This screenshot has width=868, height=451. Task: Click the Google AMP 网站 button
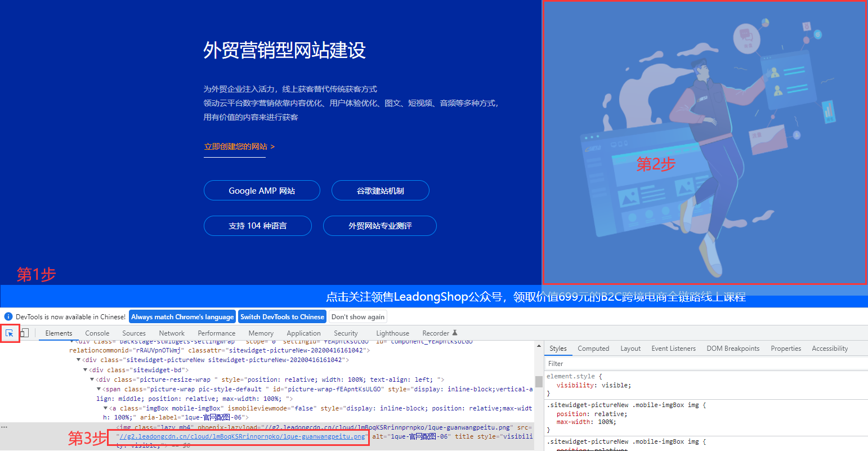click(x=262, y=191)
